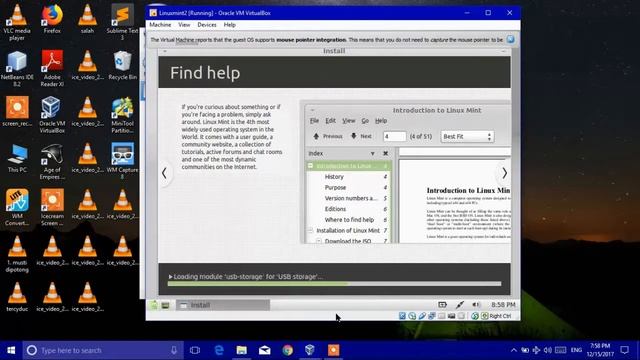Open Firefox desktop shortcut

tap(52, 19)
